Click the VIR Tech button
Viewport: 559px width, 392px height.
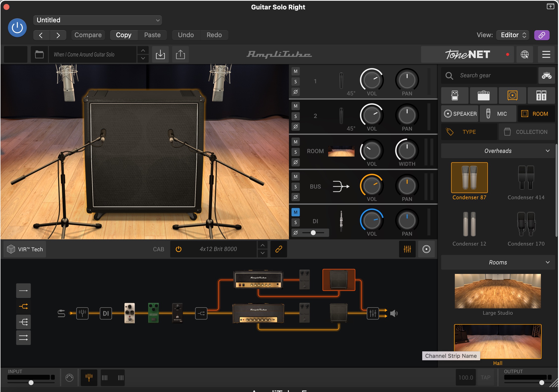coord(25,249)
